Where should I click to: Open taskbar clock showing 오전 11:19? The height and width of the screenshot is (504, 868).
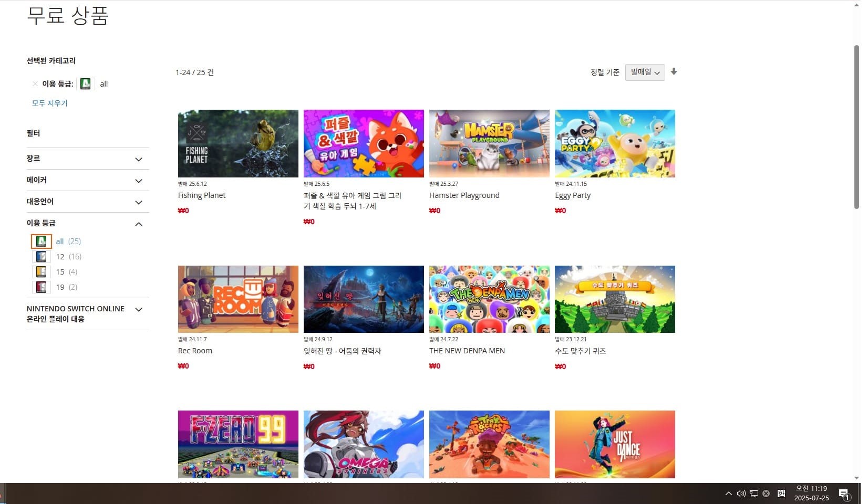pyautogui.click(x=811, y=493)
